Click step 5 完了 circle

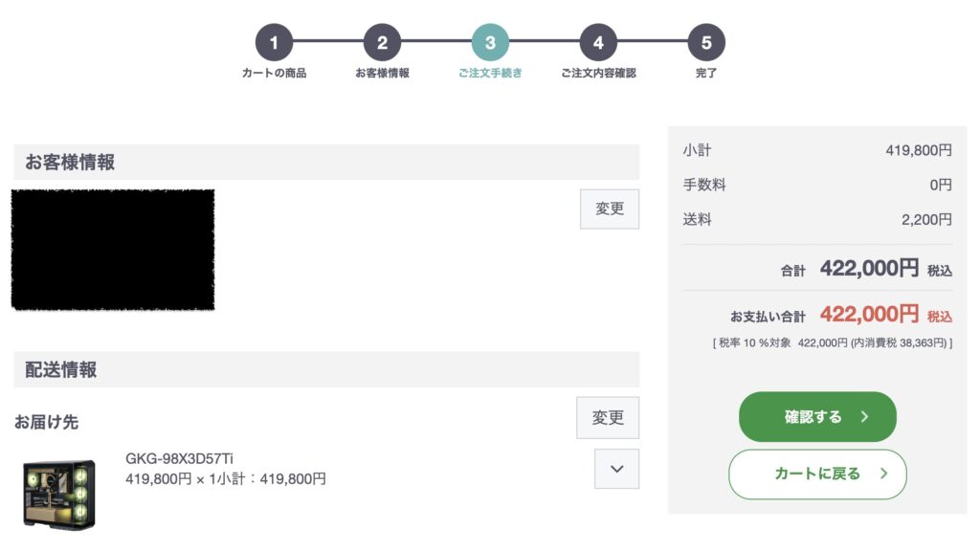706,42
